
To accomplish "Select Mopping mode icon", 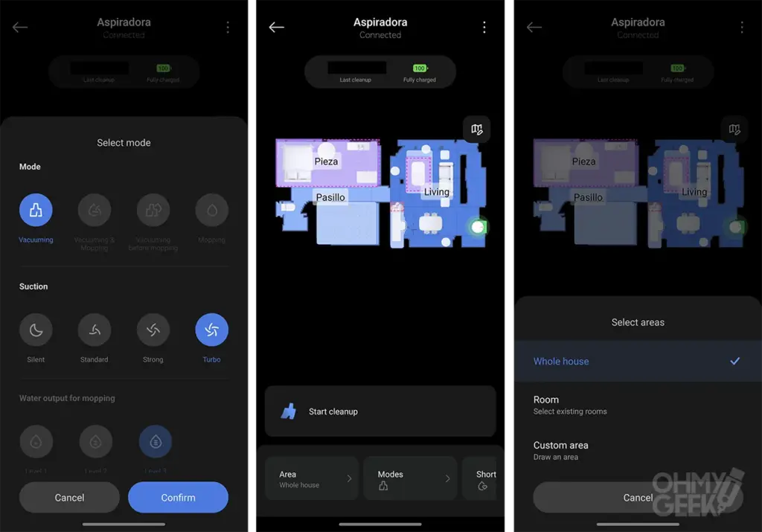I will [212, 210].
